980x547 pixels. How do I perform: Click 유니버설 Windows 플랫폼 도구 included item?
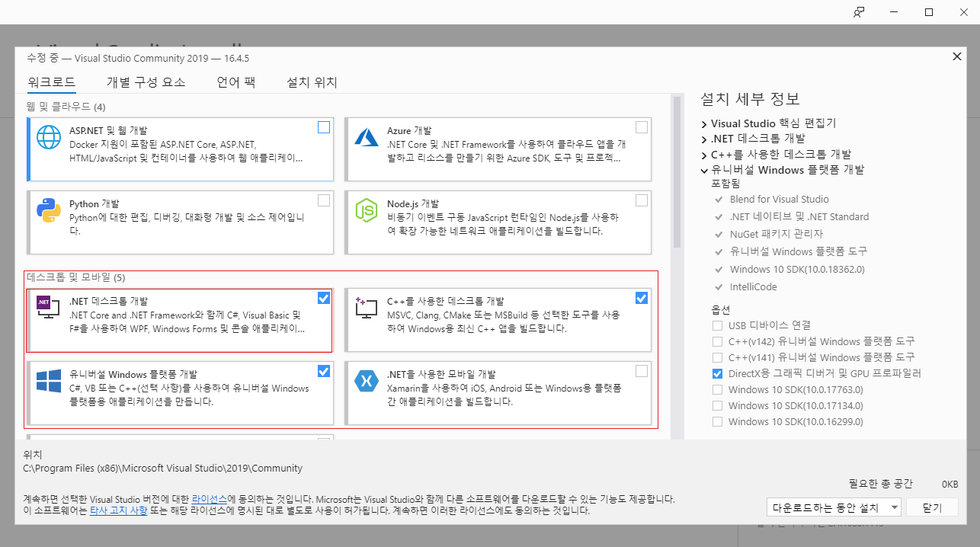(x=799, y=251)
